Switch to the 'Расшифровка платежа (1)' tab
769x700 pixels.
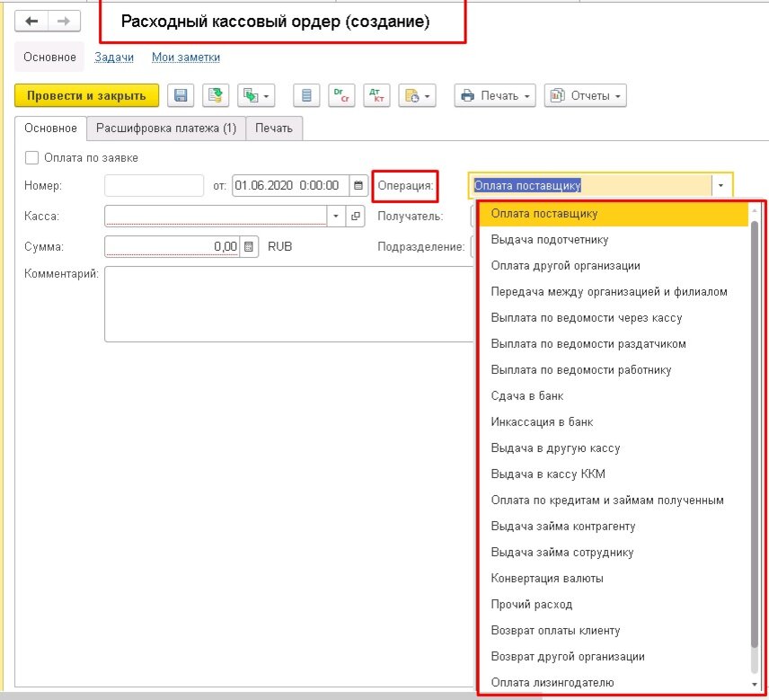(168, 128)
